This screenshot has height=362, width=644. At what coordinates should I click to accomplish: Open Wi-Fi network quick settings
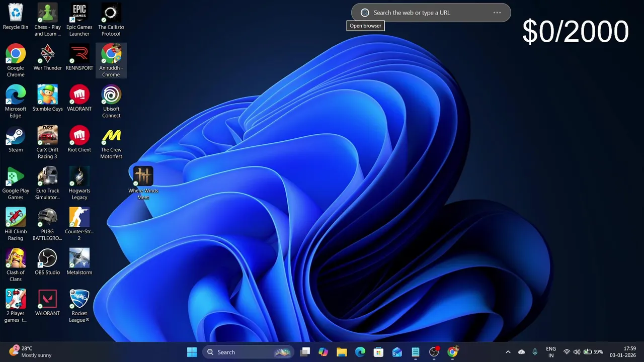567,352
